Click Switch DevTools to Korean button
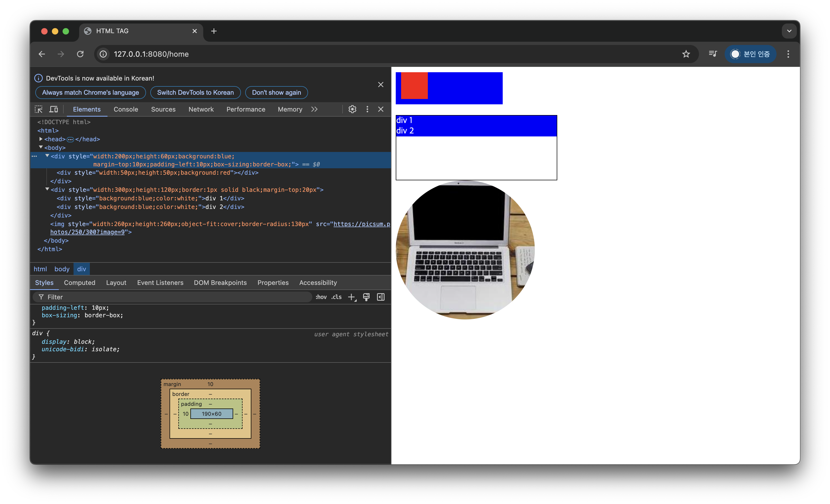Screen dimensions: 830x504 [x=195, y=93]
